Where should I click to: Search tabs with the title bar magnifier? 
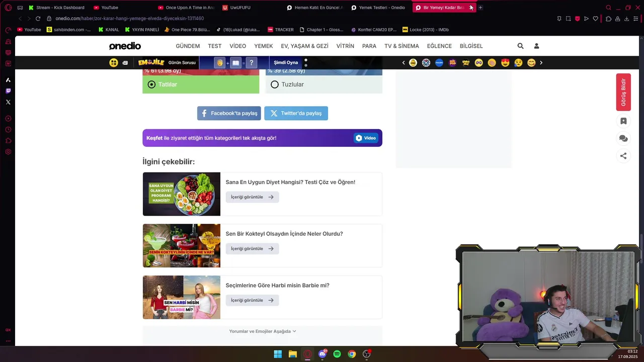tap(608, 8)
